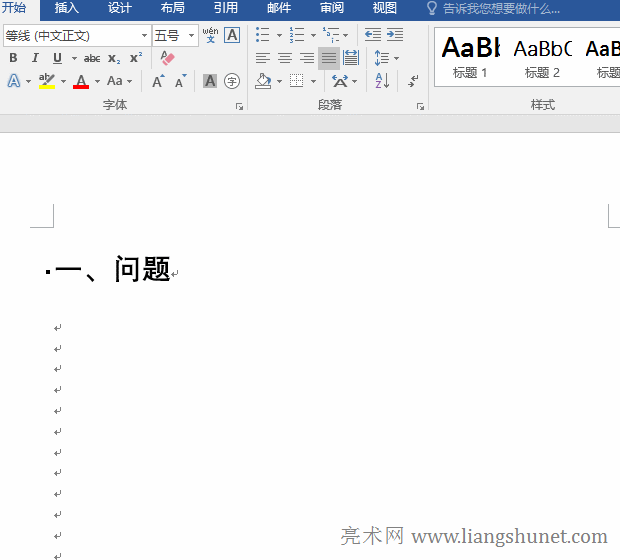The image size is (620, 560).
Task: Apply the 标题 1 style
Action: click(x=470, y=56)
